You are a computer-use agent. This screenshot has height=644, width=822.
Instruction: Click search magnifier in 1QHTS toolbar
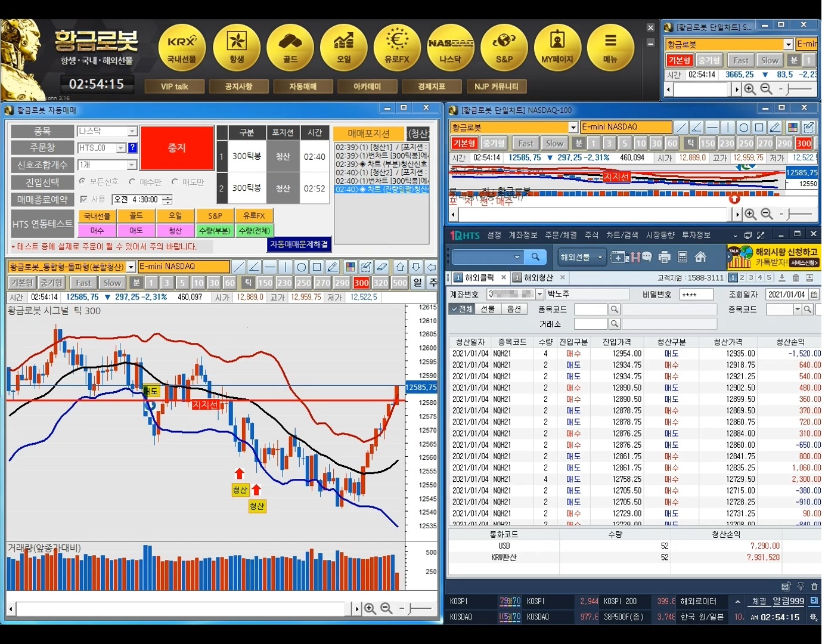click(x=535, y=257)
